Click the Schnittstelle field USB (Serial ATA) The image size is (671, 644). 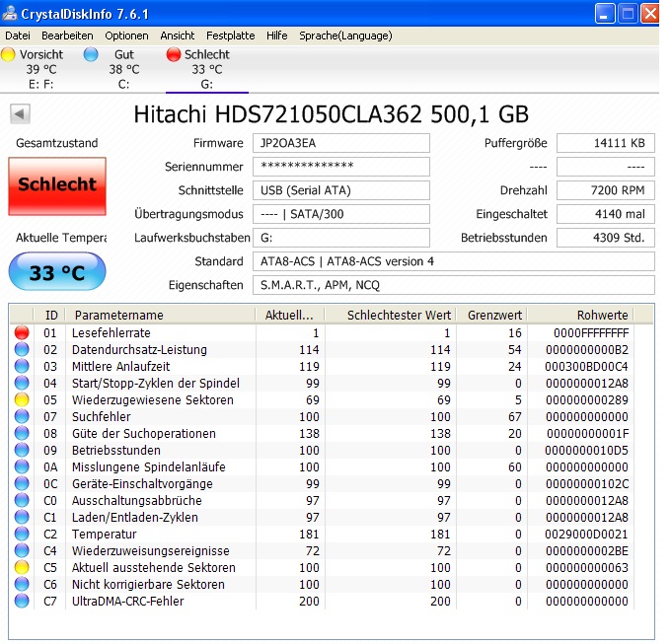point(341,190)
